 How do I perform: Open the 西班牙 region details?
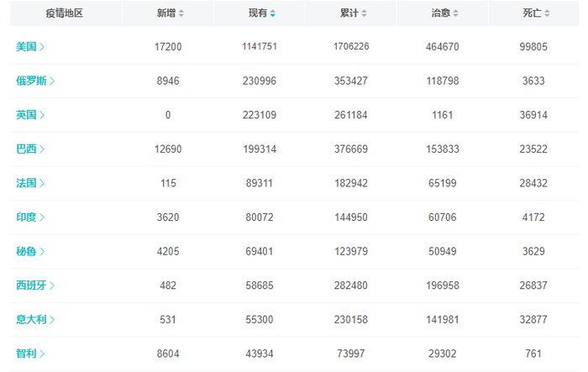[x=35, y=286]
